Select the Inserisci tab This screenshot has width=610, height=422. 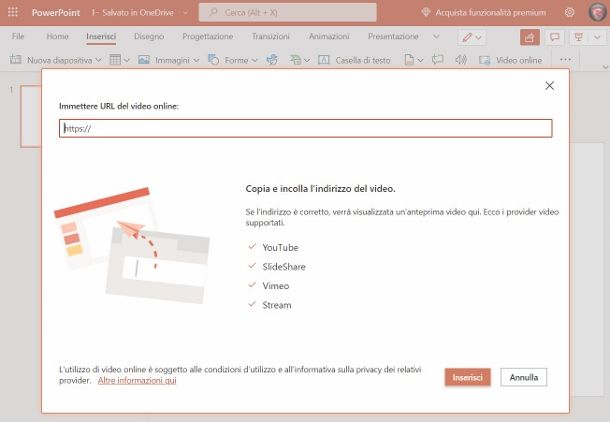coord(101,37)
